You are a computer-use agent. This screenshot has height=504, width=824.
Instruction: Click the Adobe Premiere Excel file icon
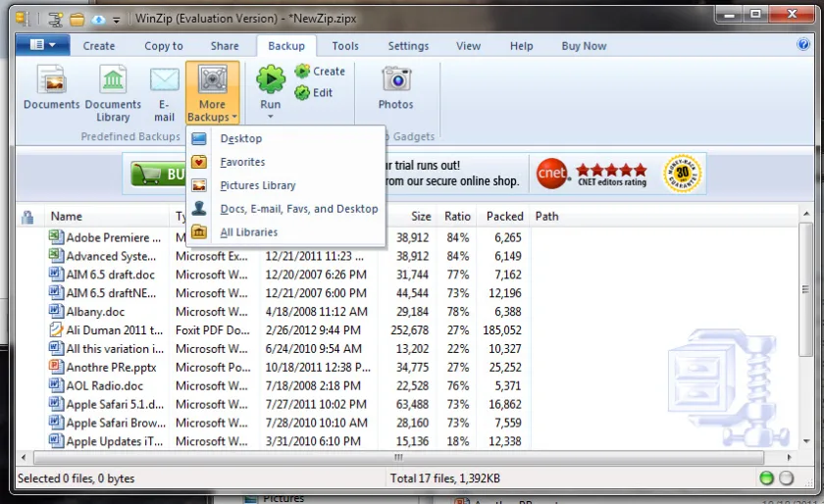click(56, 236)
